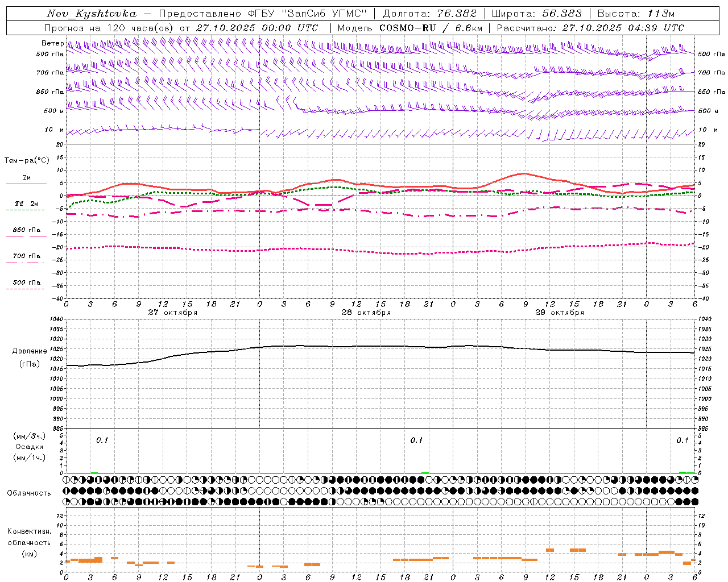
Task: Click the station name Nov_Kyshtovka
Action: point(92,14)
